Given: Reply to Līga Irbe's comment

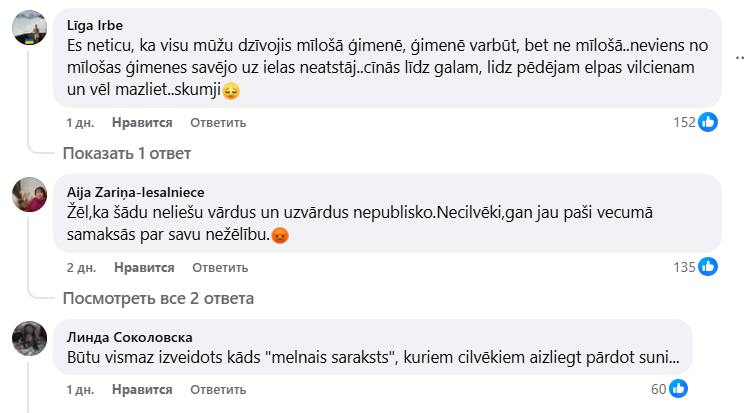Looking at the screenshot, I should click(218, 123).
